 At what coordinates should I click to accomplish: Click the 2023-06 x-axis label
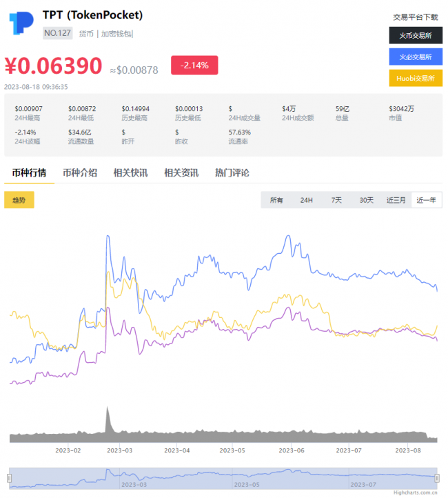292,450
